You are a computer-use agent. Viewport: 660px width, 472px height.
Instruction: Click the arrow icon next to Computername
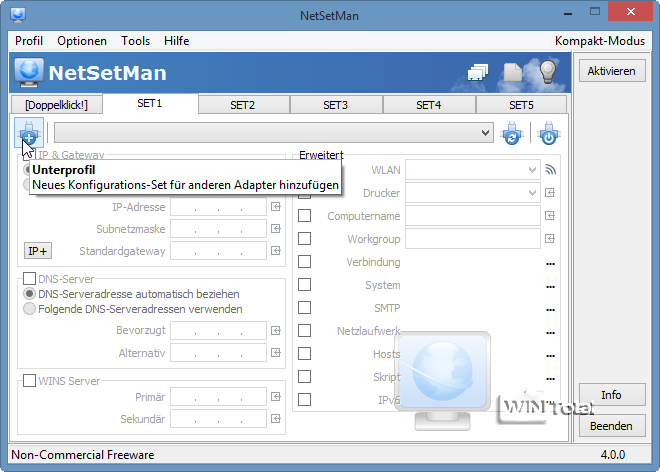coord(550,216)
